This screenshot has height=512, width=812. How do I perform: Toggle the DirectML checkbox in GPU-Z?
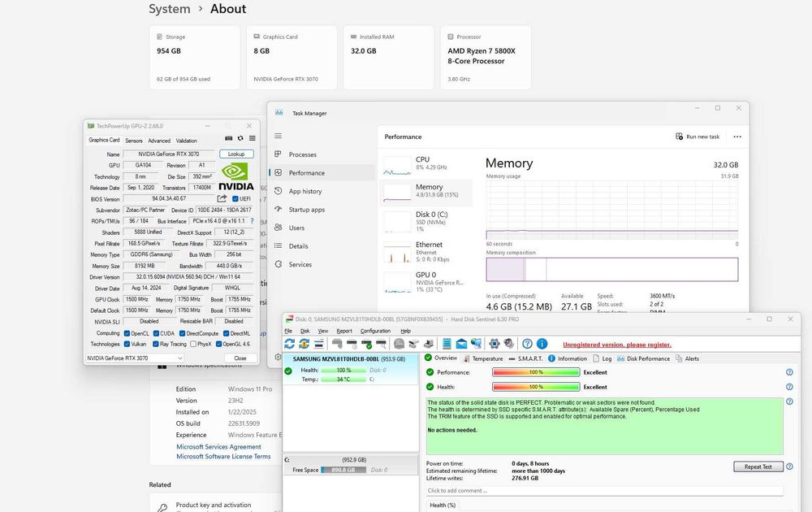(227, 333)
